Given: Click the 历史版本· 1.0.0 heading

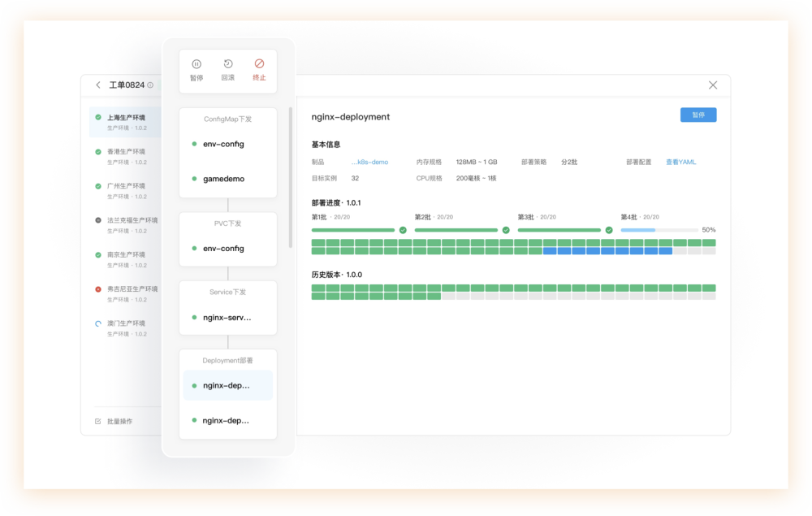Looking at the screenshot, I should (x=337, y=275).
